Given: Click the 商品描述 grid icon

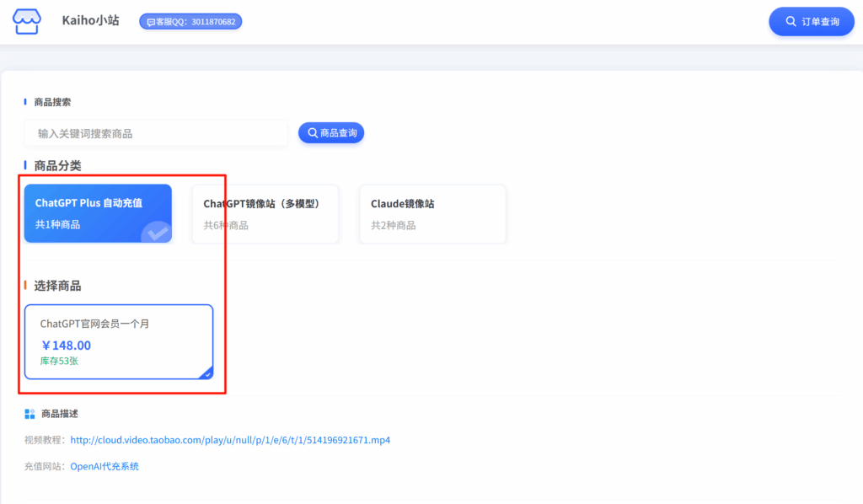Looking at the screenshot, I should 29,414.
